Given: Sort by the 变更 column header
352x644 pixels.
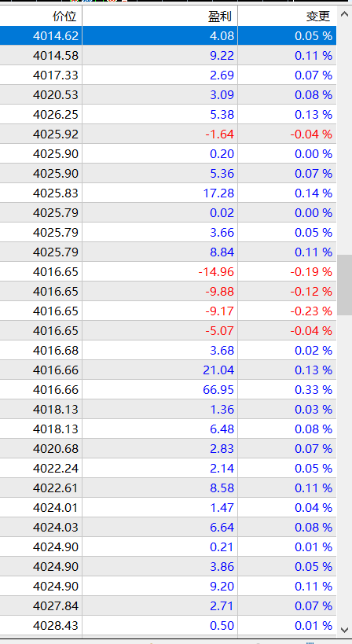Looking at the screenshot, I should click(x=288, y=16).
